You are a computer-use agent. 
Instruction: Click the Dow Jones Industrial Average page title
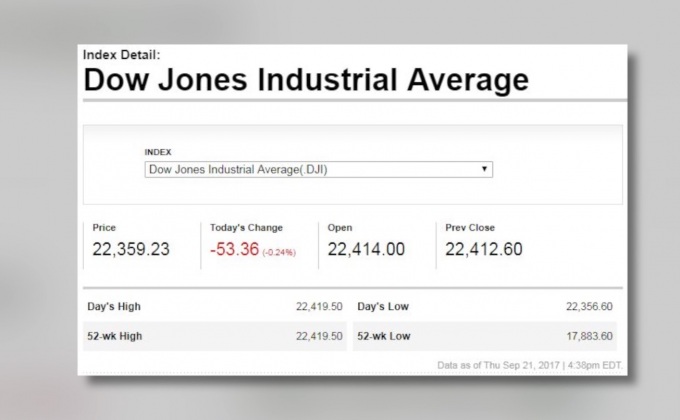click(x=305, y=80)
